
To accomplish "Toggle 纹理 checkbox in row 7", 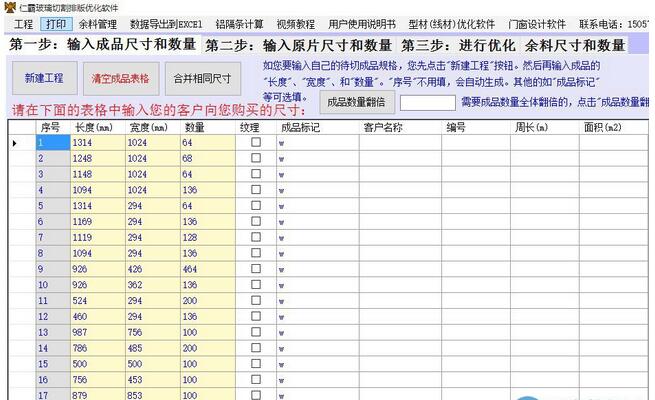I will 256,237.
